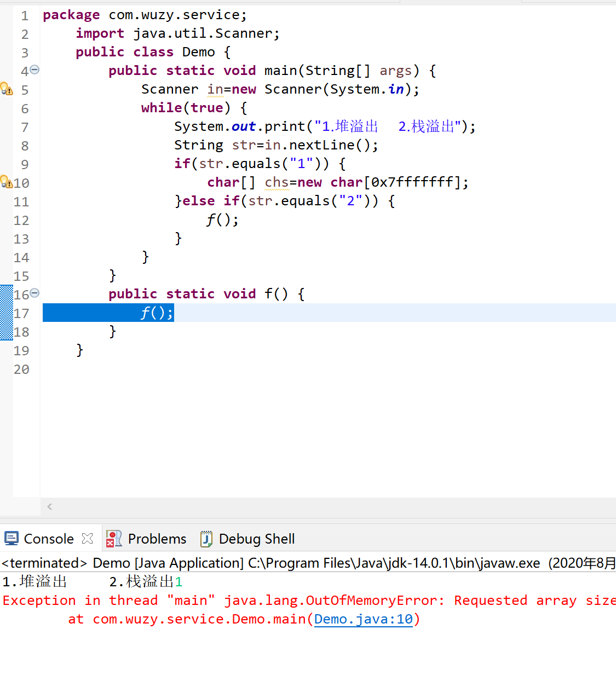Click the warning lightbulb marker on line 10
This screenshot has height=681, width=616.
(x=6, y=182)
